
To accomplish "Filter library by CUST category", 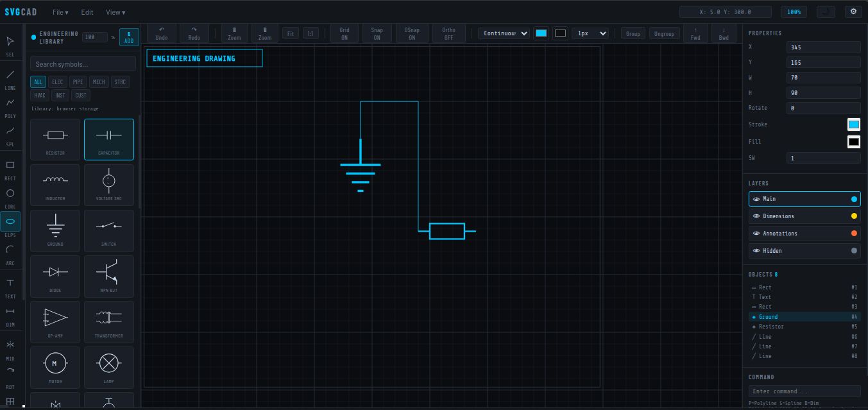I will (x=80, y=96).
